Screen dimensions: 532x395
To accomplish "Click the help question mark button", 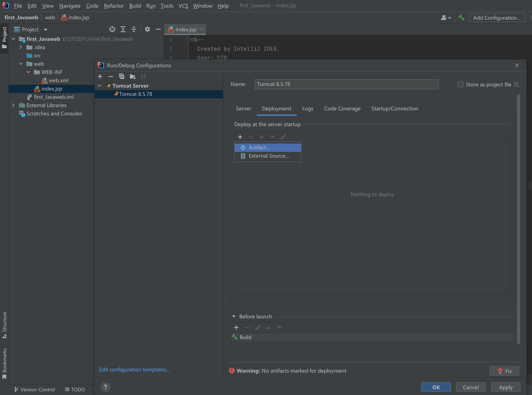I will point(105,387).
